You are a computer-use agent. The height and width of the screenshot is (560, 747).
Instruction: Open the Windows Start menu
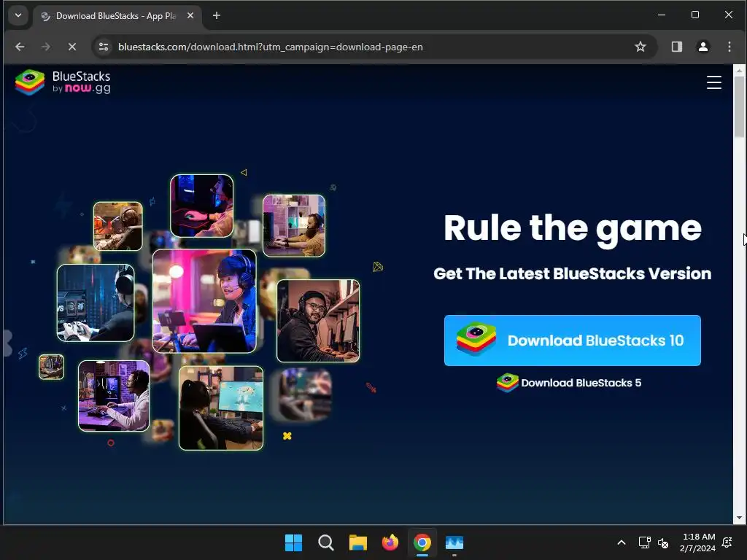pyautogui.click(x=293, y=542)
